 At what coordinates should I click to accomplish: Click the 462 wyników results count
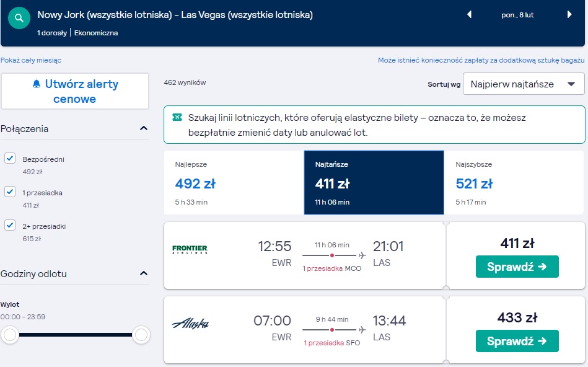coord(185,82)
